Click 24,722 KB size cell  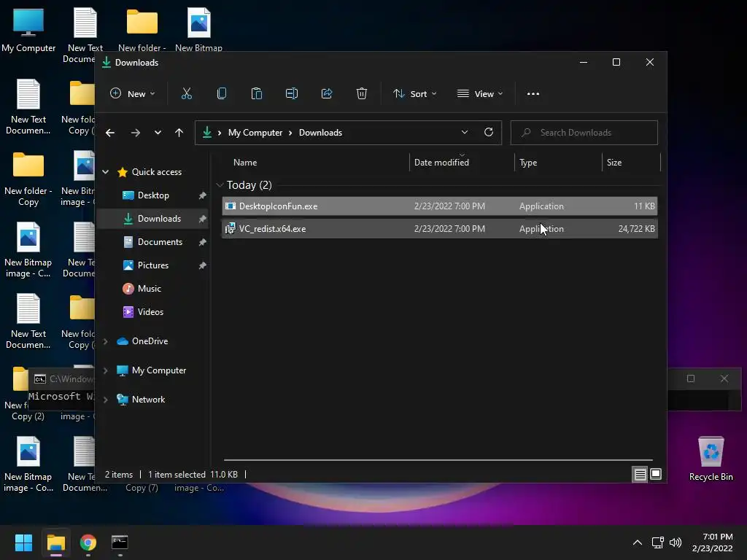636,229
